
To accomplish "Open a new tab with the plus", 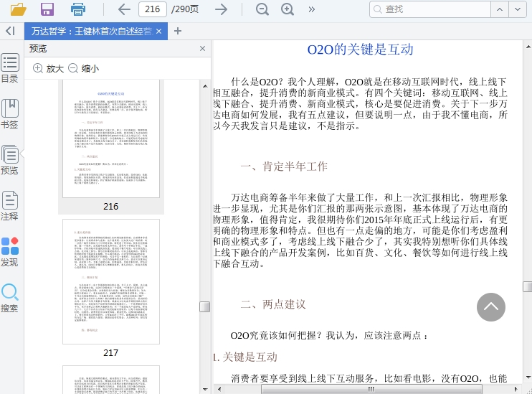I will coord(177,32).
